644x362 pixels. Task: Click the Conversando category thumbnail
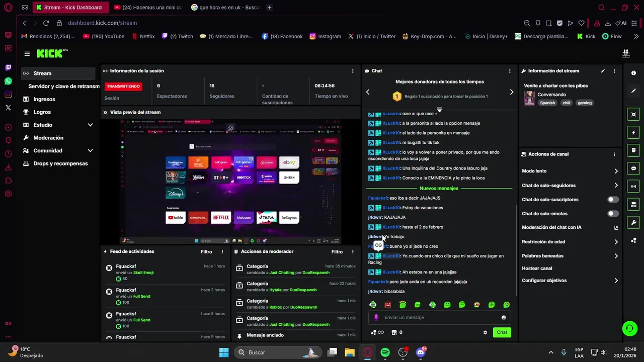pos(529,99)
